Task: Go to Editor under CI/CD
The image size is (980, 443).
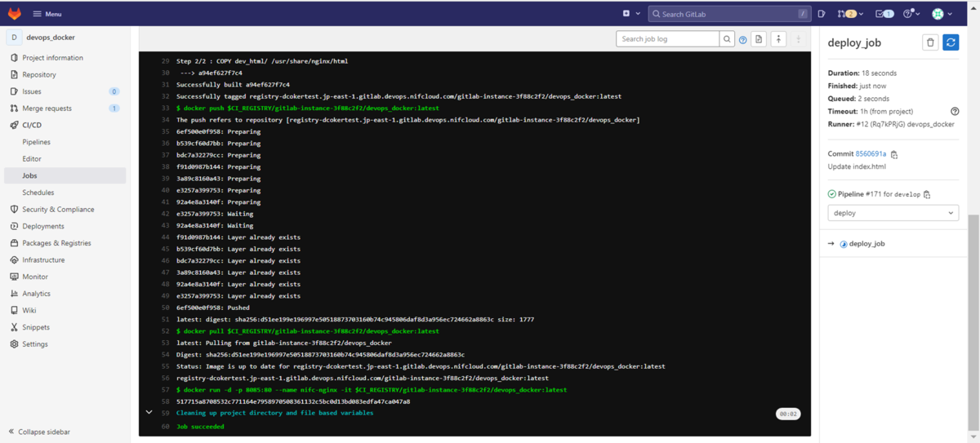Action: click(x=65, y=159)
